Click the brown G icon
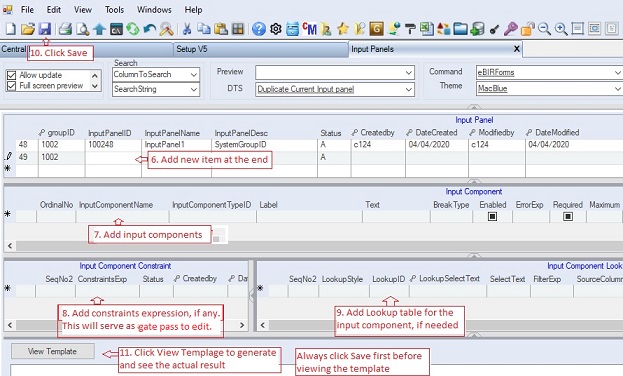Screen dimensions: 623x376 (376, 29)
